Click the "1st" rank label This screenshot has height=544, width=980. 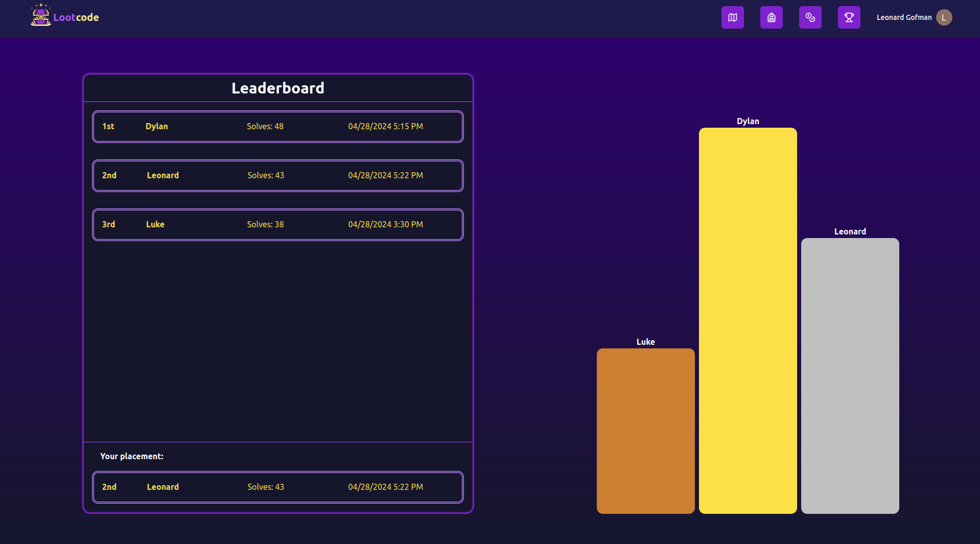click(x=108, y=127)
